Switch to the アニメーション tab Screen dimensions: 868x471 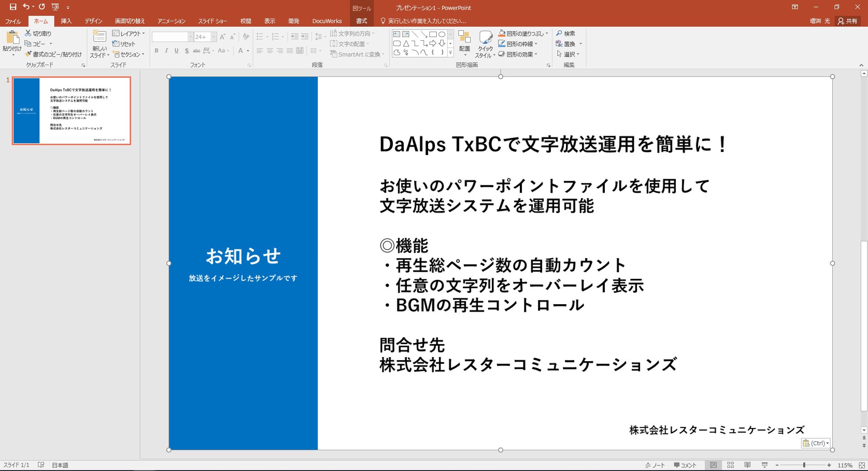click(x=172, y=21)
